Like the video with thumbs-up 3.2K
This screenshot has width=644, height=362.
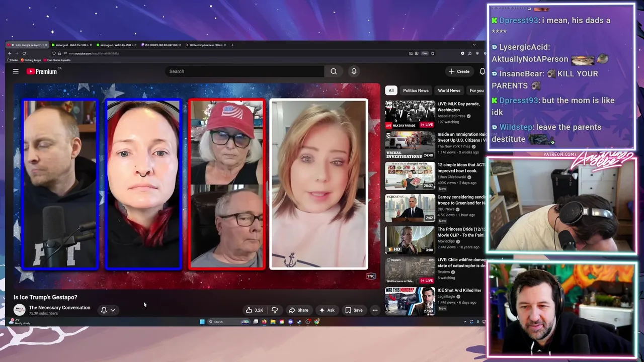pyautogui.click(x=255, y=310)
